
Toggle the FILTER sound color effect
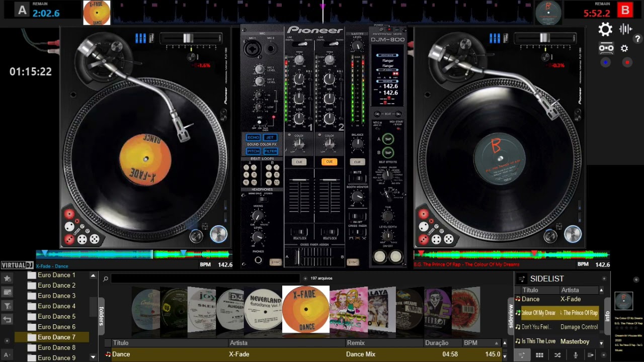click(x=270, y=151)
